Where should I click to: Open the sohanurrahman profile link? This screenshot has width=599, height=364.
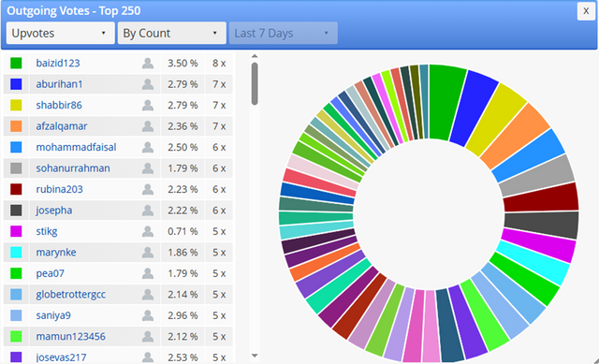[x=73, y=168]
